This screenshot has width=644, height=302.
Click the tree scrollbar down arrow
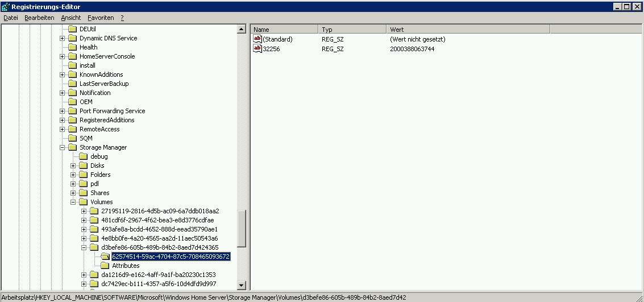242,286
